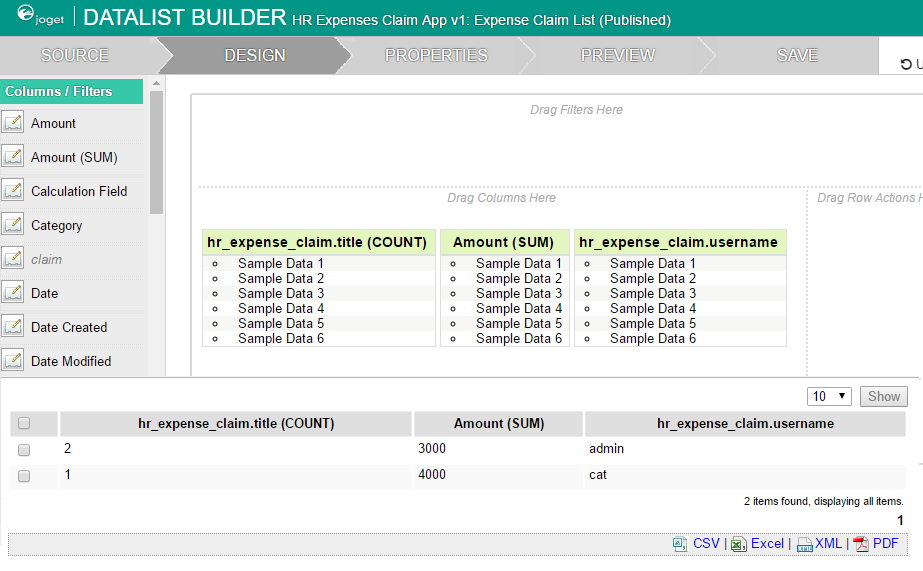Click the Excel export icon
Screen dimensions: 923x571
(738, 544)
